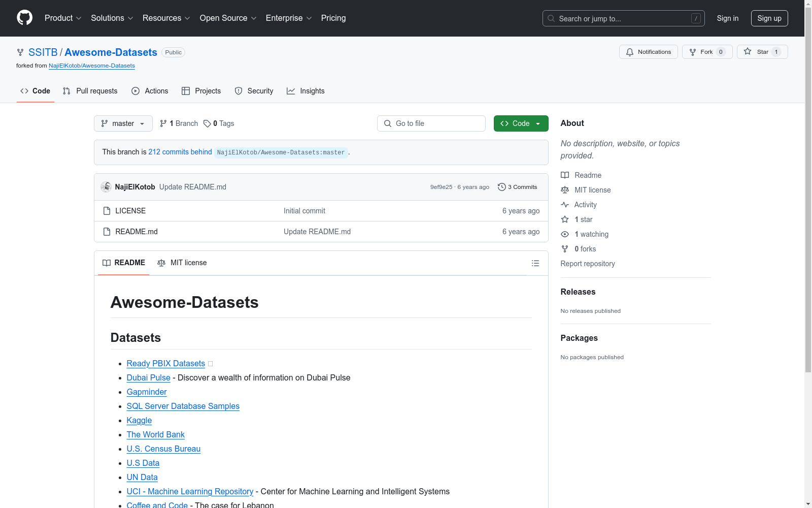Click the book icon next to Readme
This screenshot has width=812, height=508.
coord(565,175)
